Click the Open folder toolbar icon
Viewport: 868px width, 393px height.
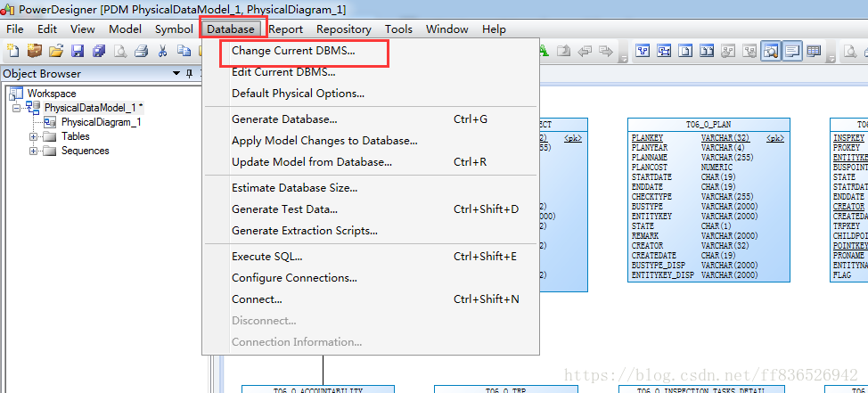coord(55,51)
